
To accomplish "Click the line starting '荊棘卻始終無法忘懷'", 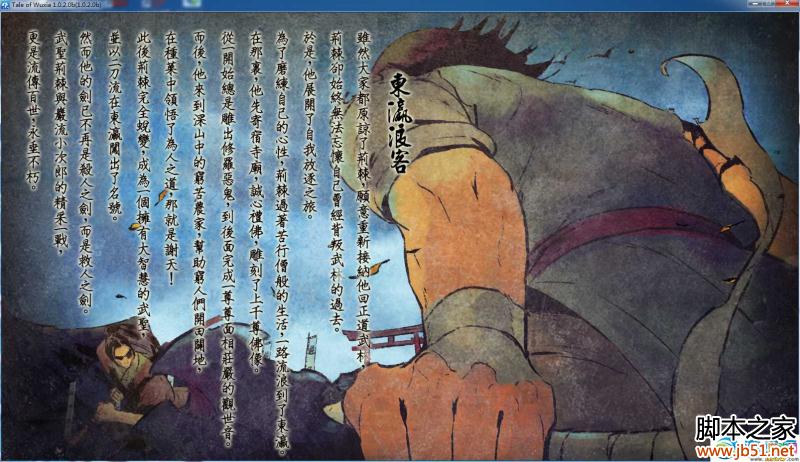I will point(337,181).
